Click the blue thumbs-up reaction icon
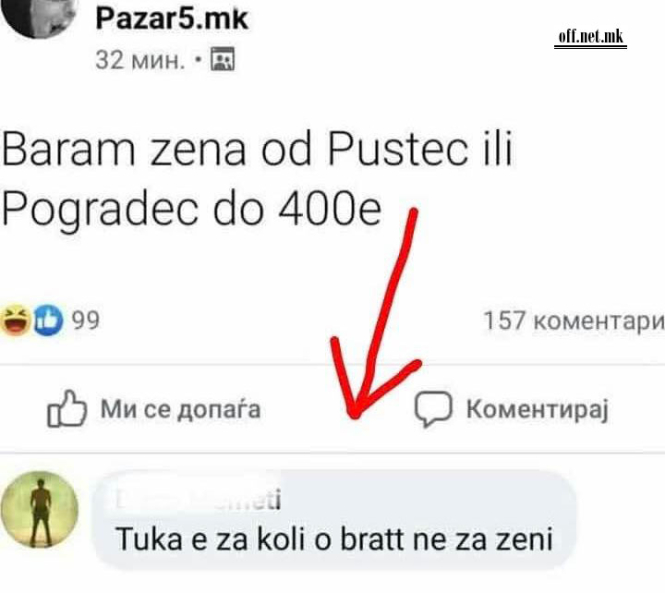665x593 pixels. (48, 320)
